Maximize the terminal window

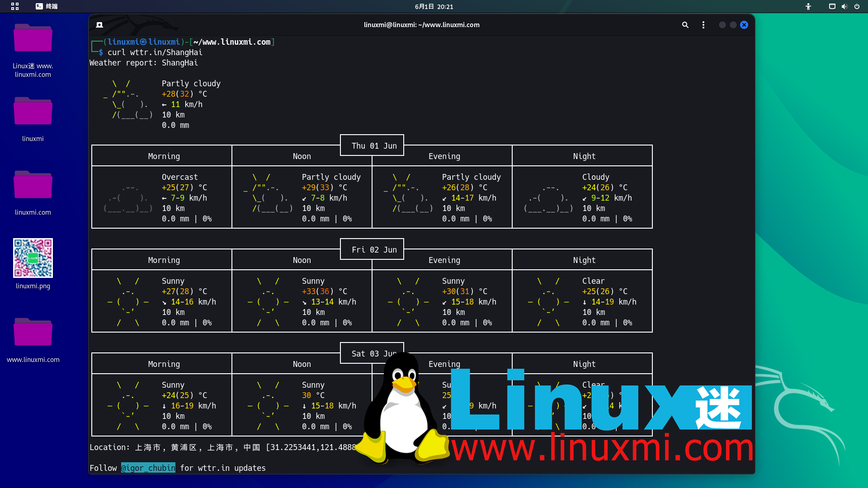pos(733,25)
